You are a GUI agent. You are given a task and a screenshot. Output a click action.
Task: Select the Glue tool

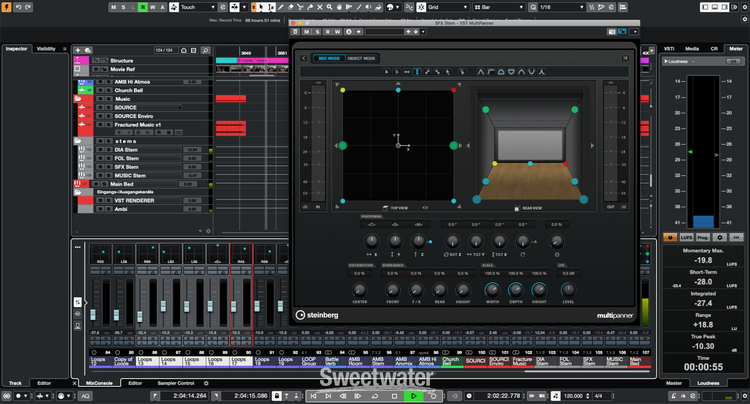pyautogui.click(x=310, y=7)
